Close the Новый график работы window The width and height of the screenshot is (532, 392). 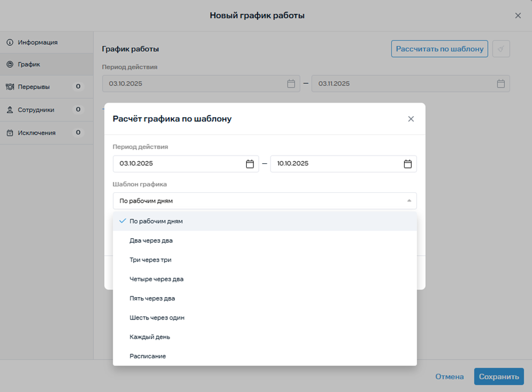click(x=518, y=16)
